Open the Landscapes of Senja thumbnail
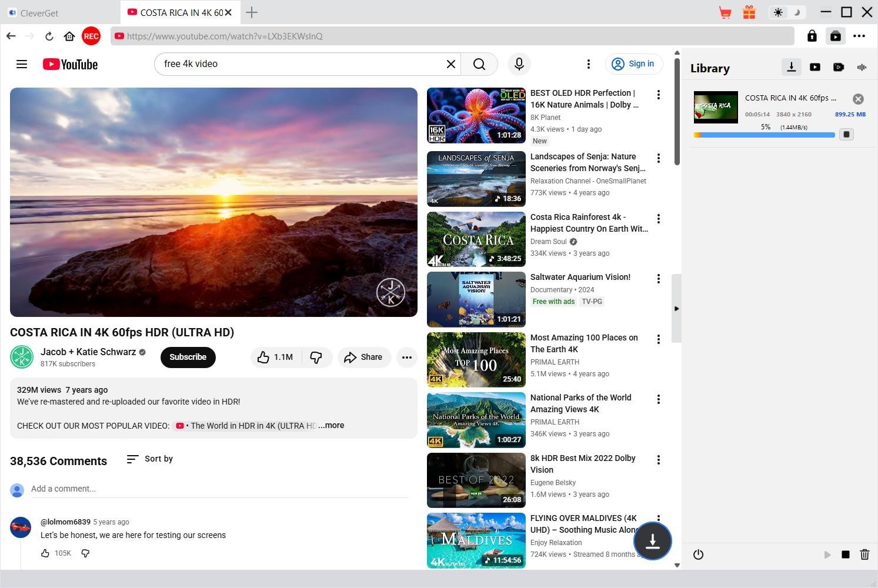Screen dimensions: 878x588 click(x=476, y=179)
